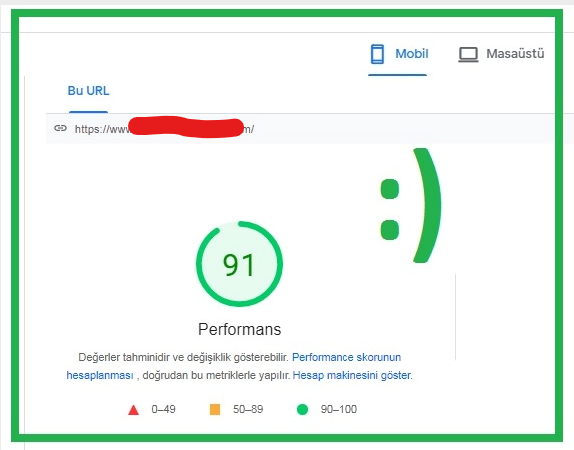574x450 pixels.
Task: Switch to the Mobil tab
Action: point(398,54)
